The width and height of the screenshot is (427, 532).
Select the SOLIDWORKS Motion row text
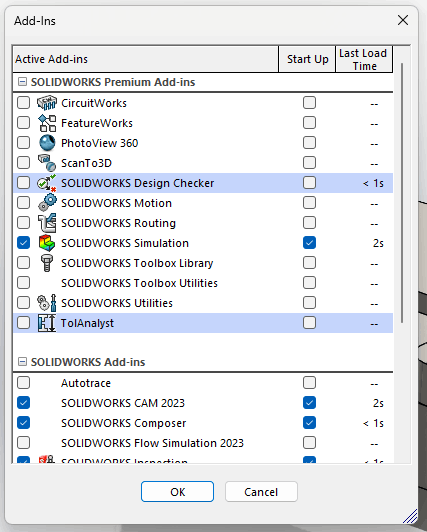click(116, 203)
